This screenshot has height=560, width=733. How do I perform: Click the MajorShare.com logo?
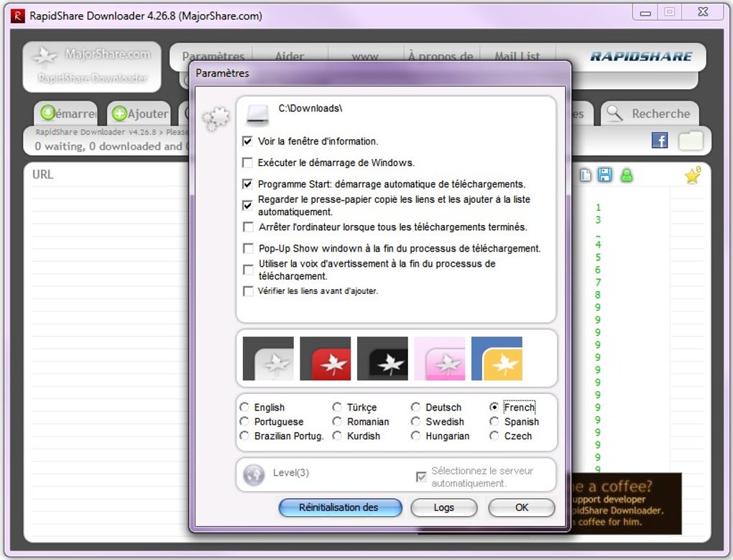tap(92, 66)
